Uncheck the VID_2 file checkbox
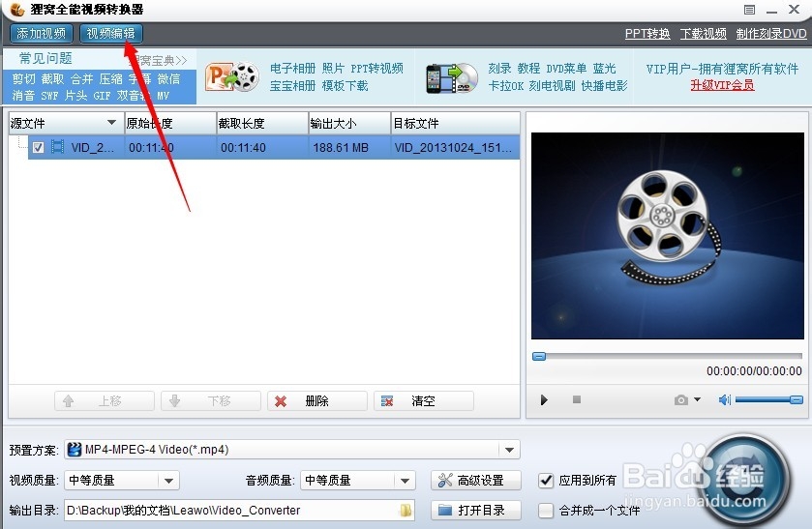Screen dimensions: 812x529 point(38,148)
